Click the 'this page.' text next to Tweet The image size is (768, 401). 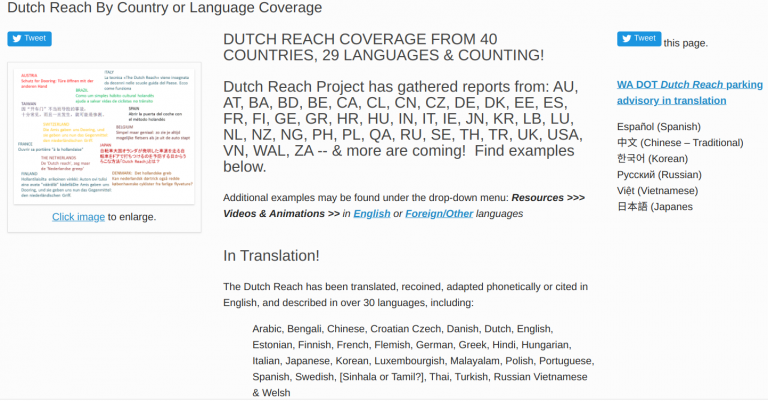(x=685, y=43)
